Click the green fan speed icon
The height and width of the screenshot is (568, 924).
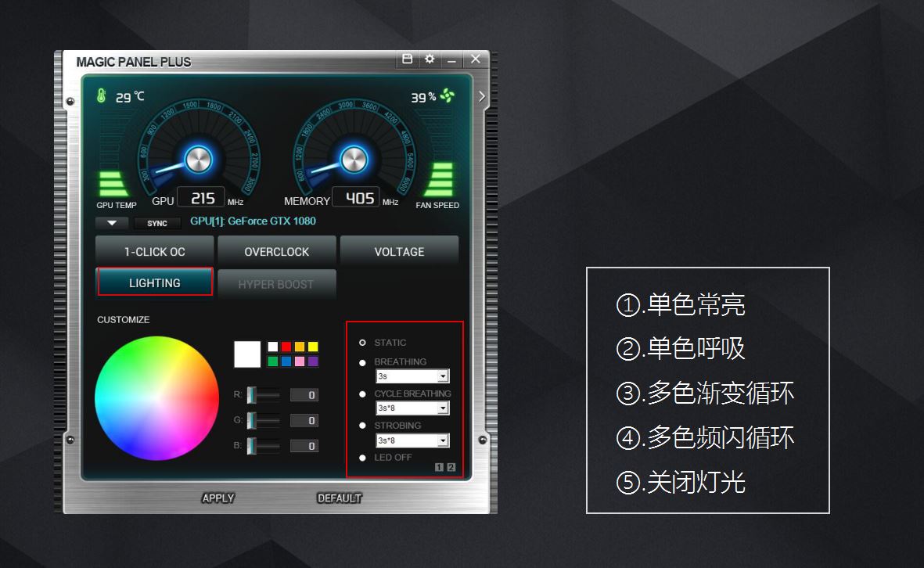(448, 95)
